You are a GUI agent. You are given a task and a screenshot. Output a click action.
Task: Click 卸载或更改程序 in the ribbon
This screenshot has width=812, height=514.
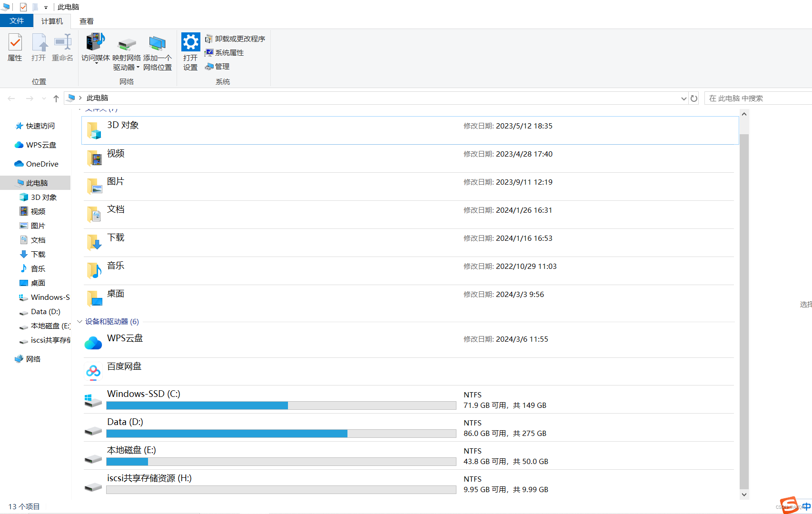click(x=235, y=39)
